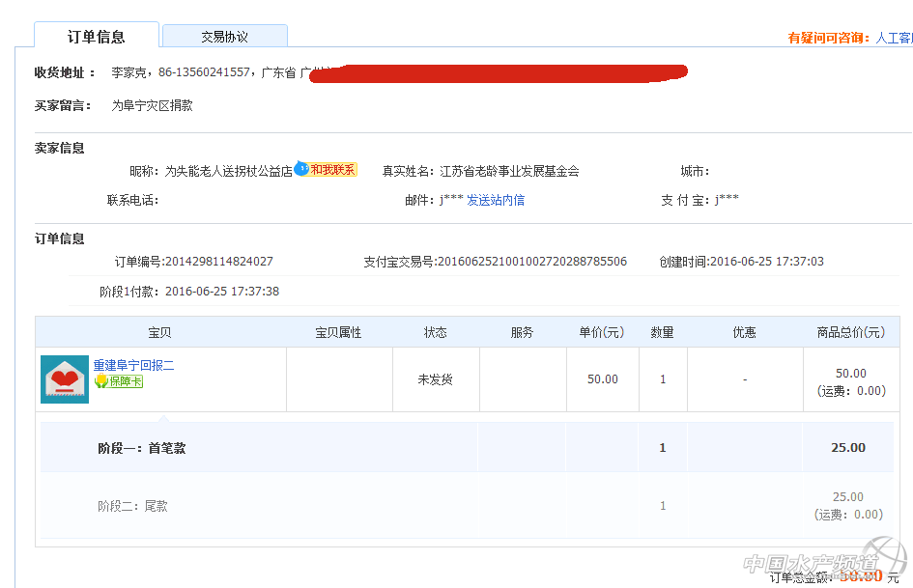Screen dimensions: 913x588
Task: Click the buyer message 为阜宁灾区捐款
Action: pos(153,105)
